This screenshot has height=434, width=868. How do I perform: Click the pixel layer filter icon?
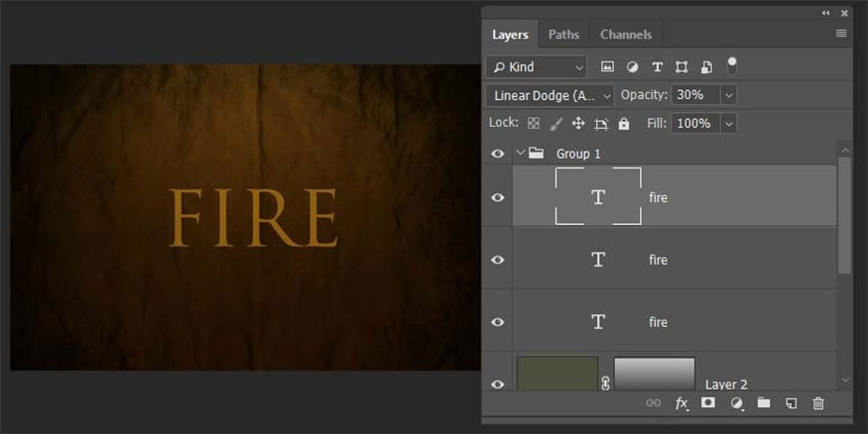click(607, 67)
